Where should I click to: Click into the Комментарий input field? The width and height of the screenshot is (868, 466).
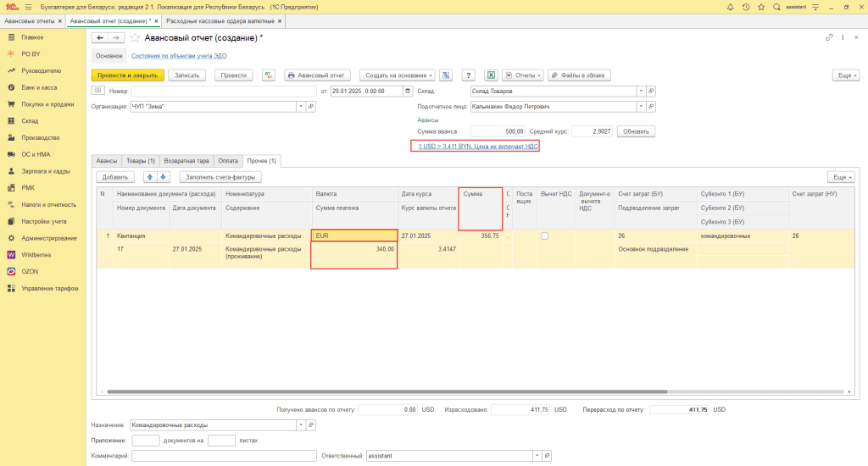tap(224, 456)
